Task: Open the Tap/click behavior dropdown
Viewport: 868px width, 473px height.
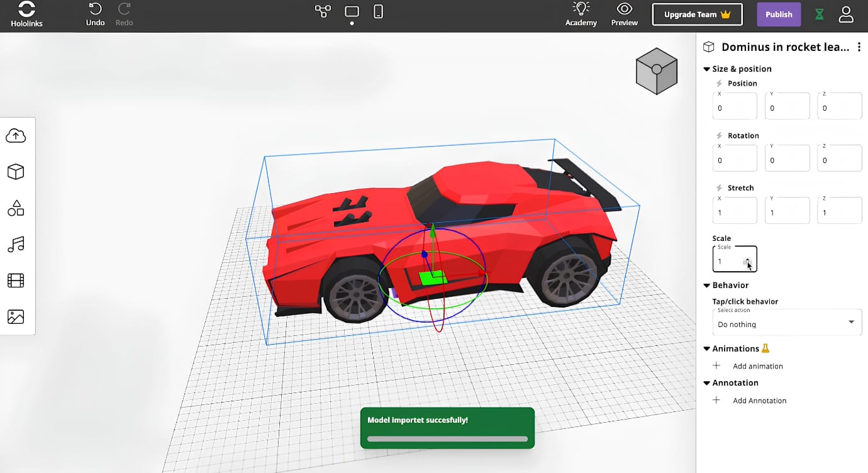Action: (787, 322)
